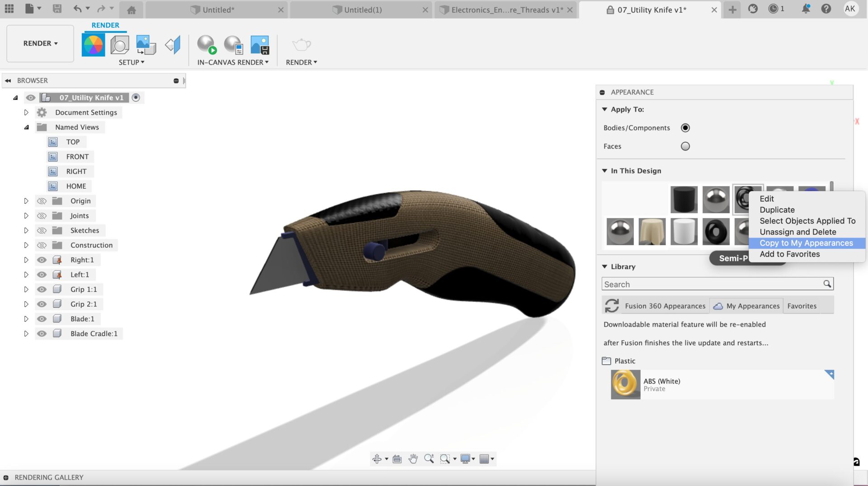Select the ABS (White) plastic swatch
Image resolution: width=868 pixels, height=486 pixels.
[625, 384]
